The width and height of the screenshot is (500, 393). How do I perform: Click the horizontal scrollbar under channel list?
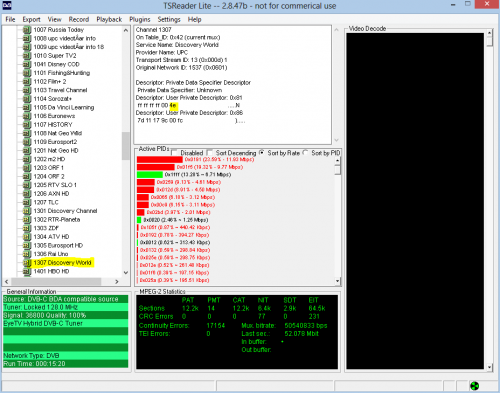pyautogui.click(x=61, y=281)
